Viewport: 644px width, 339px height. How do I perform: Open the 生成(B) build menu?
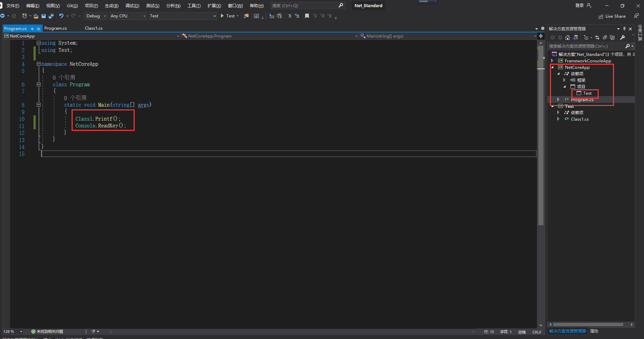click(x=111, y=5)
